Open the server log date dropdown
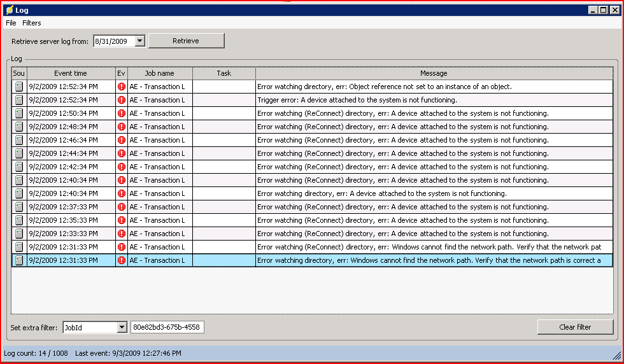624x364 pixels. [x=140, y=41]
